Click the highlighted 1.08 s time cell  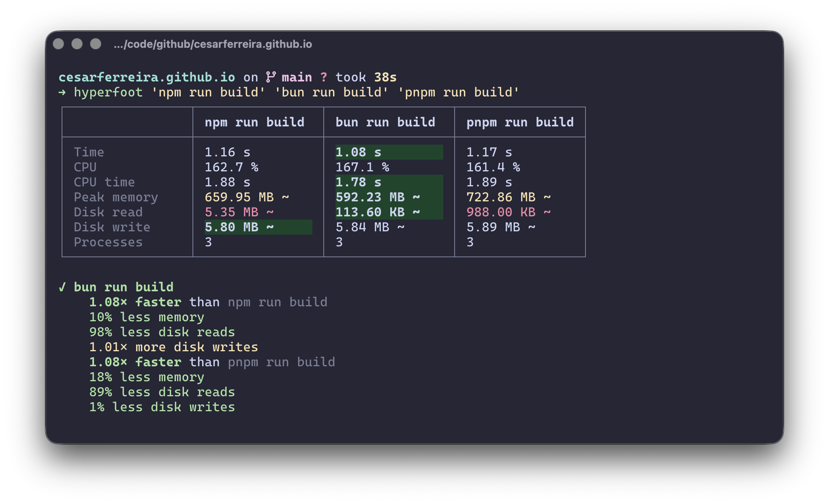pyautogui.click(x=389, y=152)
